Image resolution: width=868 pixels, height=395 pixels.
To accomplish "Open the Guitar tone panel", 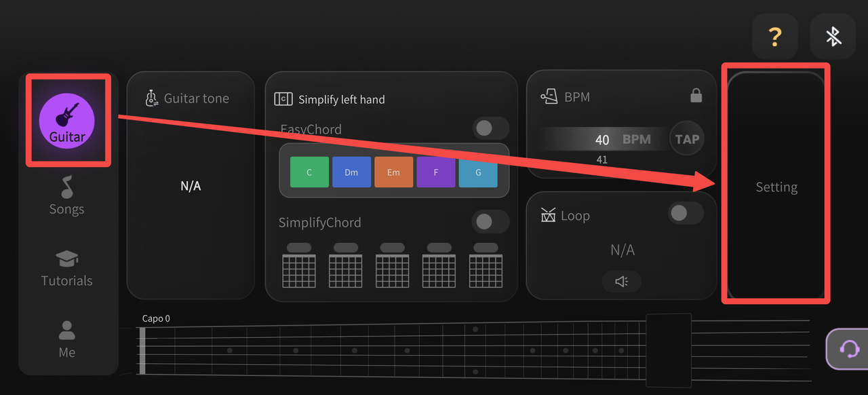I will click(191, 185).
